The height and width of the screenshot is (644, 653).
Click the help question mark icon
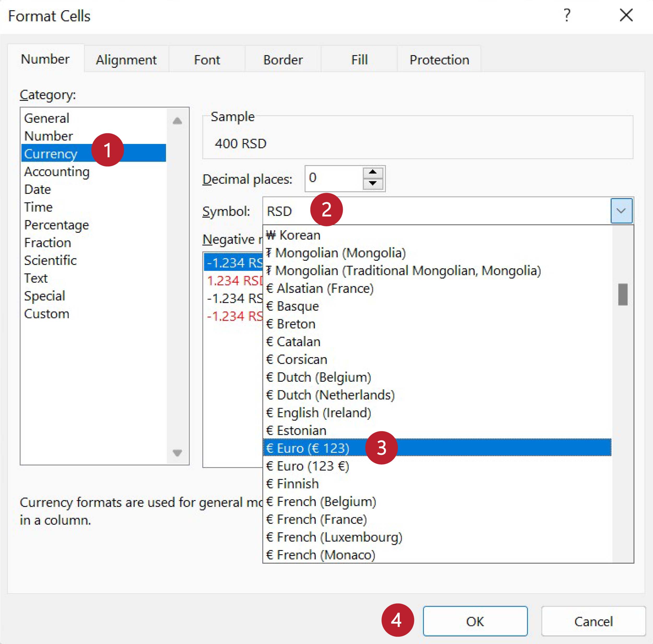[567, 15]
